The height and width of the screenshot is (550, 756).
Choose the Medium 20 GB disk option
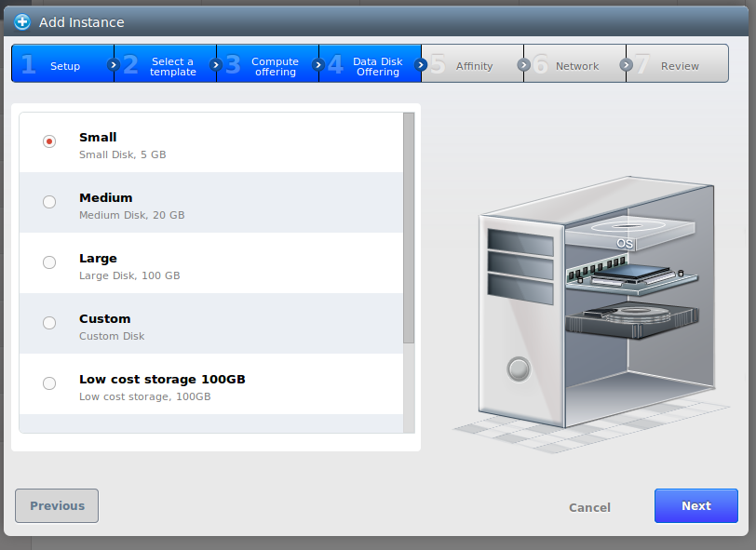click(x=49, y=202)
